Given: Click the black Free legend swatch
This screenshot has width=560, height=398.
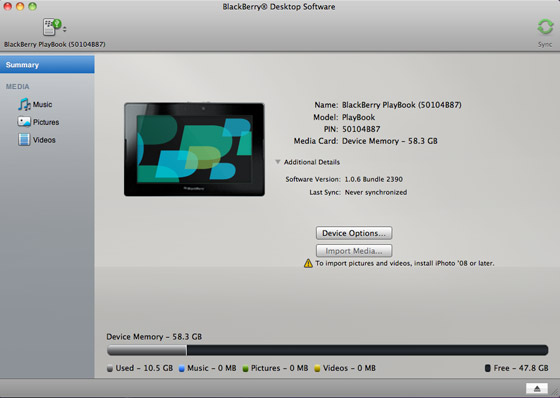Looking at the screenshot, I should click(488, 368).
